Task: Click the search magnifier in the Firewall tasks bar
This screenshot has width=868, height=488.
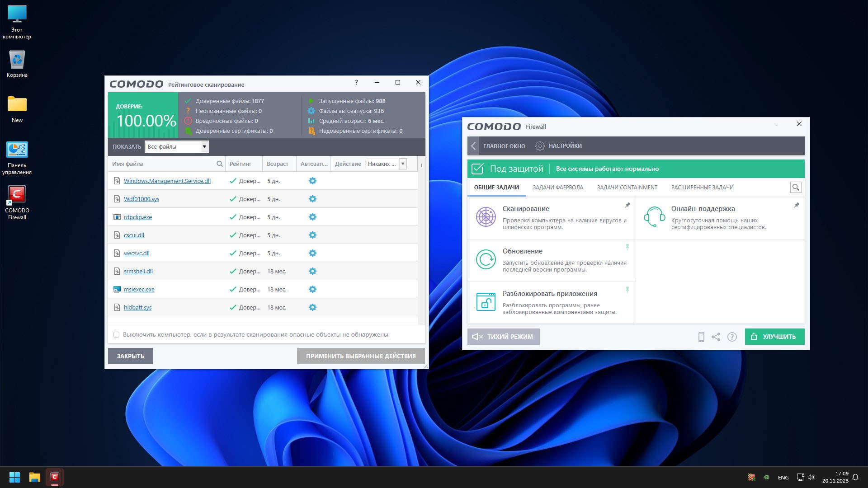Action: [x=795, y=187]
